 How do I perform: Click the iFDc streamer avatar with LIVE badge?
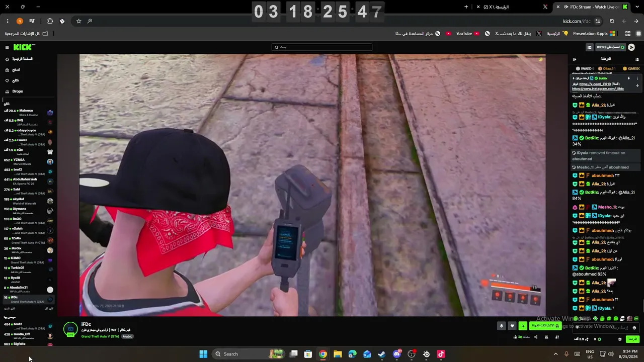click(70, 329)
